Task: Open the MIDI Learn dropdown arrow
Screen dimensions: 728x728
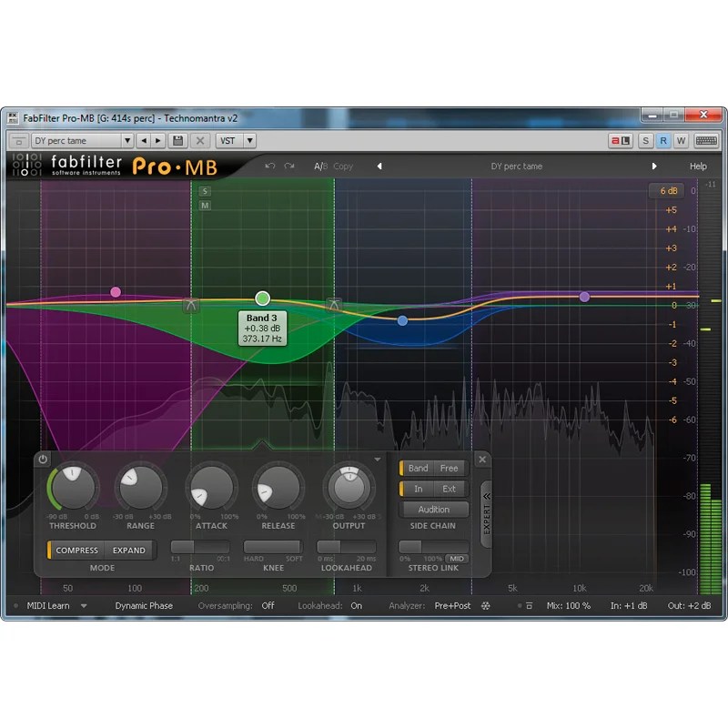Action: click(x=84, y=606)
